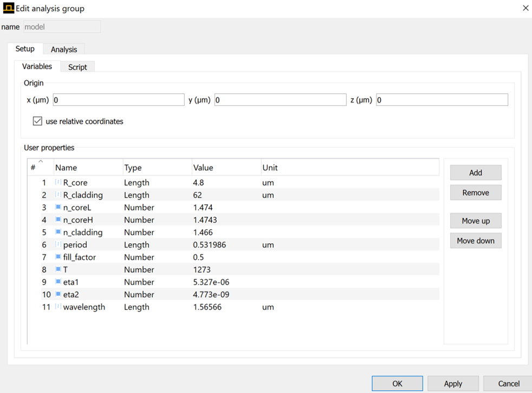Switch to the Analysis tab

[64, 49]
